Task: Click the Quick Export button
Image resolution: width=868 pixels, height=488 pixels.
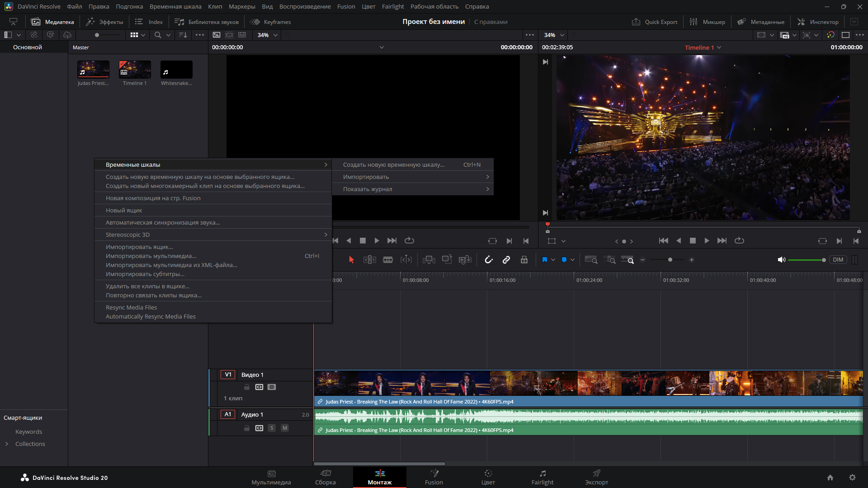Action: 655,22
